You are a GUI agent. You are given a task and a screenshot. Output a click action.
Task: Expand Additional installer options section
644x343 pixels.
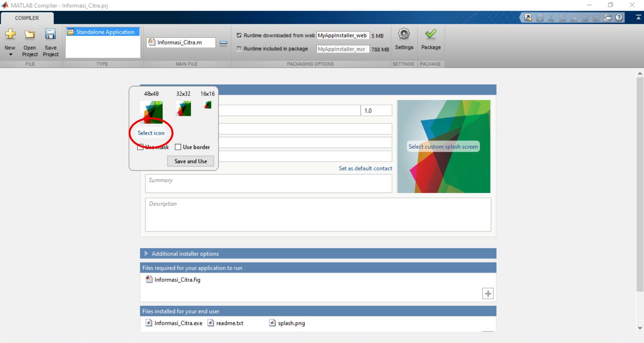coord(146,254)
